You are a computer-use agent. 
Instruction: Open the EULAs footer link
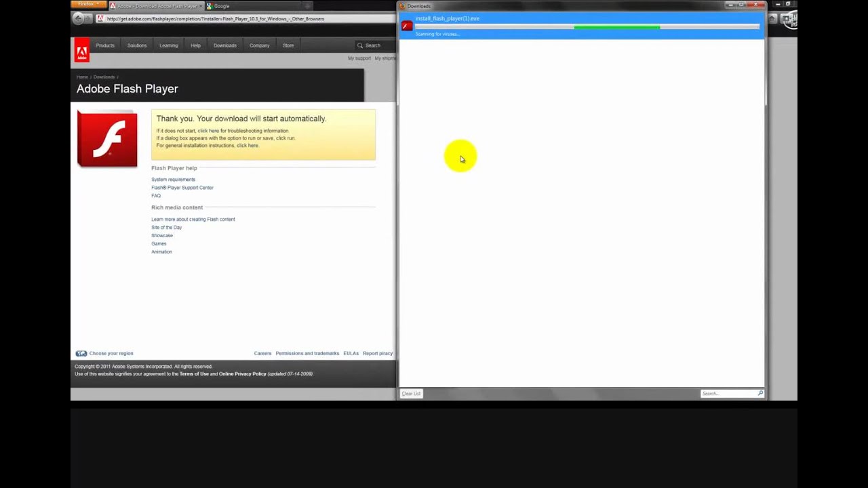pyautogui.click(x=351, y=354)
